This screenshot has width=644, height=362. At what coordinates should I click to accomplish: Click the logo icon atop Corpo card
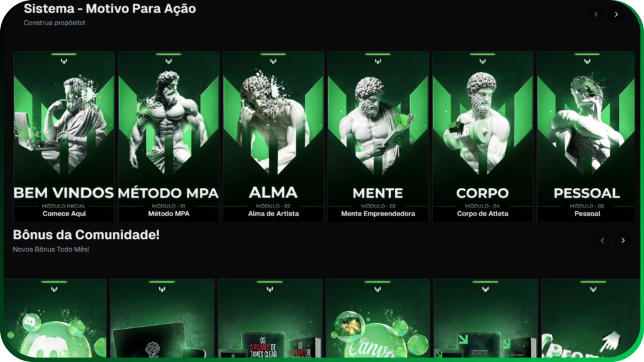[x=482, y=61]
